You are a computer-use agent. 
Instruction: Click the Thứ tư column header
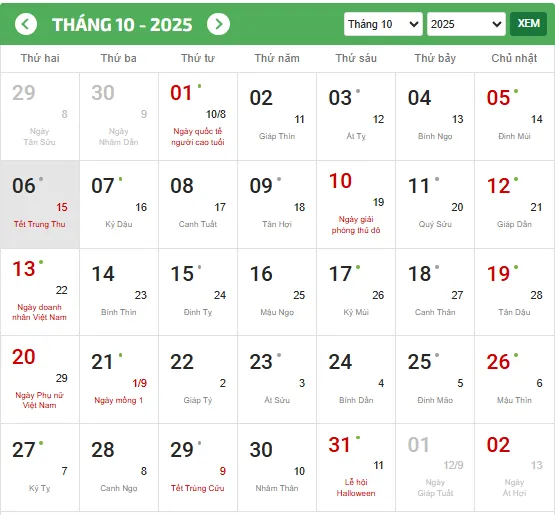pos(198,58)
